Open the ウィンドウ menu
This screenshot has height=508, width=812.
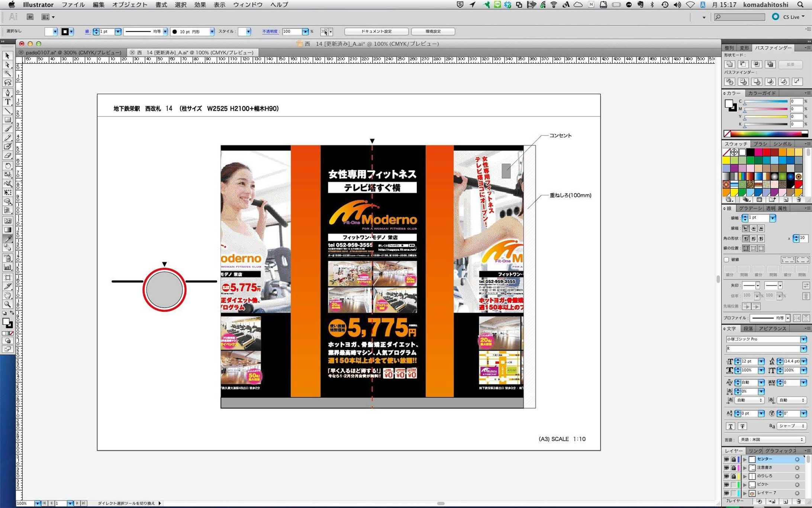[x=247, y=4]
